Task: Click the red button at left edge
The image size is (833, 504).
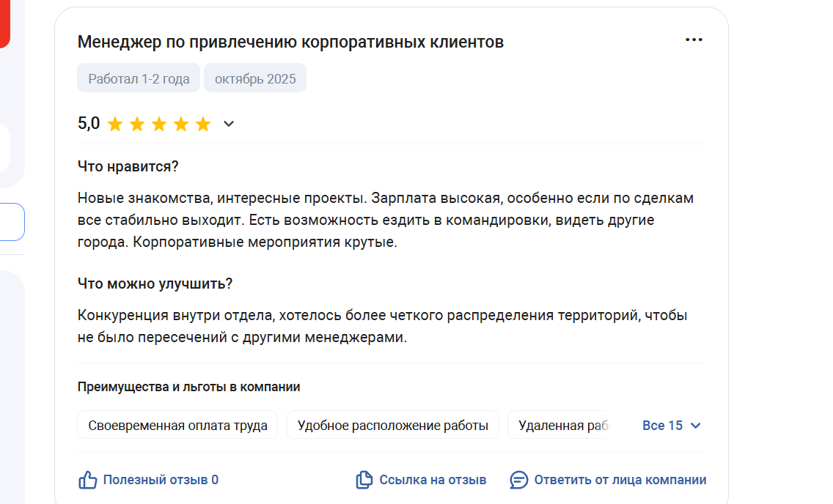Action: point(4,22)
